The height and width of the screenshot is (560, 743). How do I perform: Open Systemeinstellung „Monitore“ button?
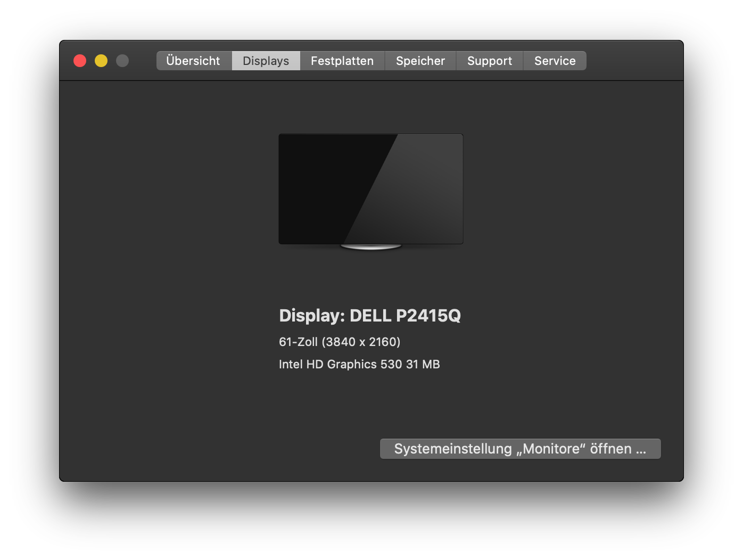[521, 449]
